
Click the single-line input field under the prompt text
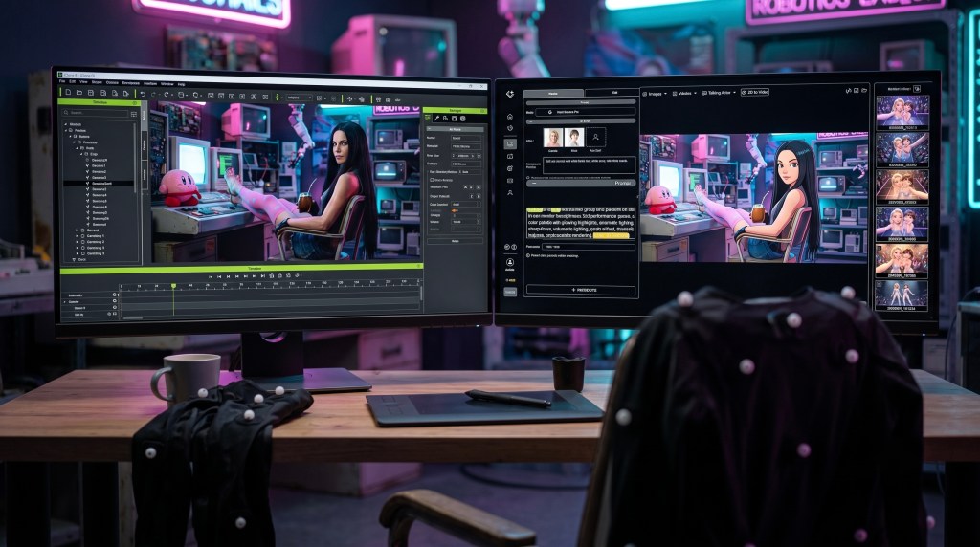point(589,247)
